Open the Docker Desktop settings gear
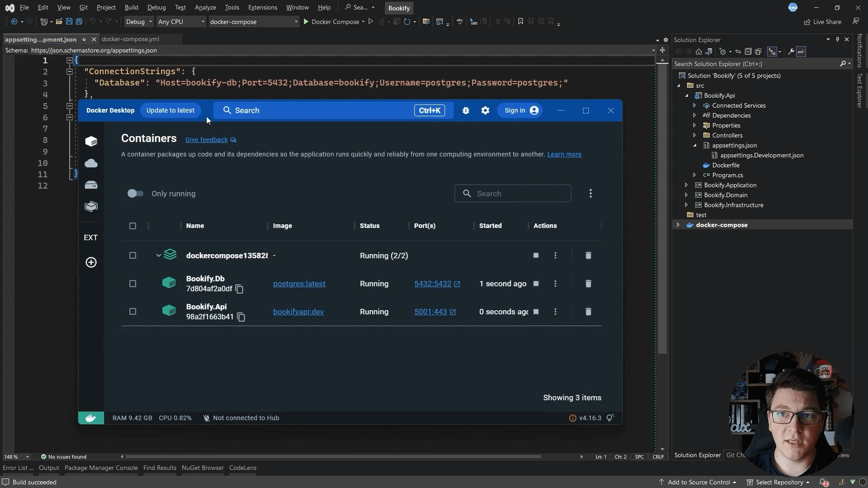The height and width of the screenshot is (488, 868). tap(485, 110)
